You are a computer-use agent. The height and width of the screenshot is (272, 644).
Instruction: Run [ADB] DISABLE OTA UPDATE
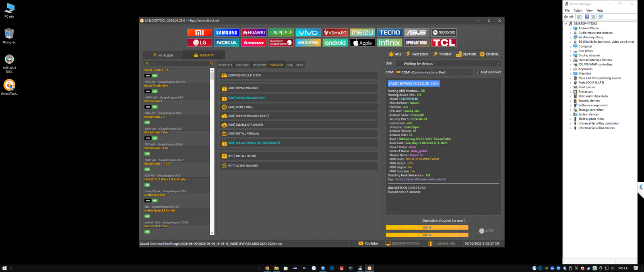pyautogui.click(x=299, y=125)
